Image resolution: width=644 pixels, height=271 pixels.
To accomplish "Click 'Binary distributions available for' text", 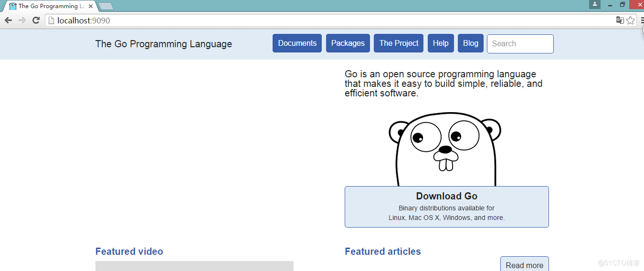I will coord(447,208).
